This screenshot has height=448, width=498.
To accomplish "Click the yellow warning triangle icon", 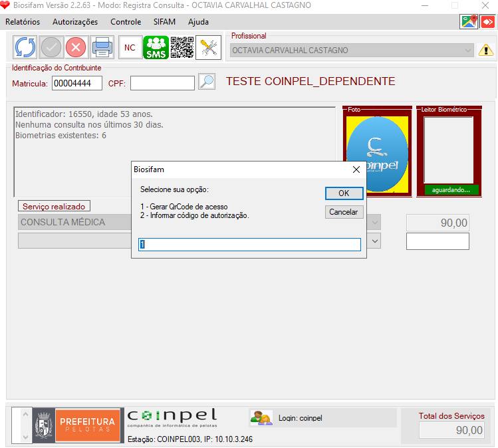I will (x=486, y=50).
